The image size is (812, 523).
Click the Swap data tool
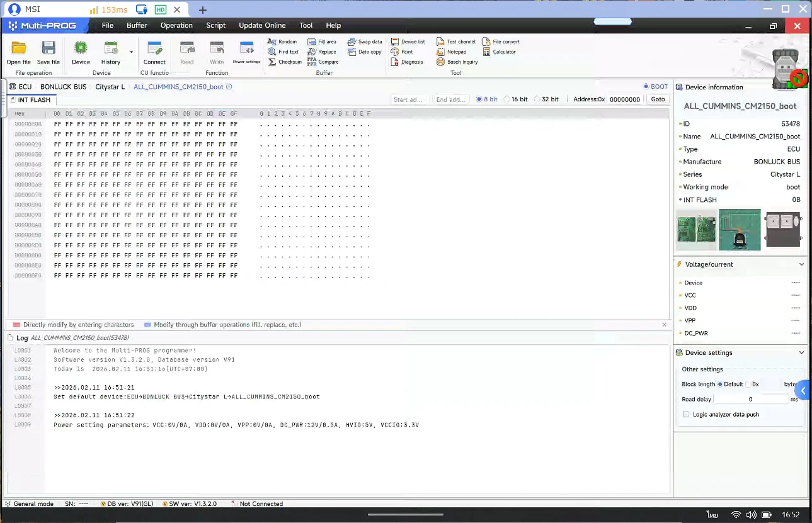pos(365,42)
